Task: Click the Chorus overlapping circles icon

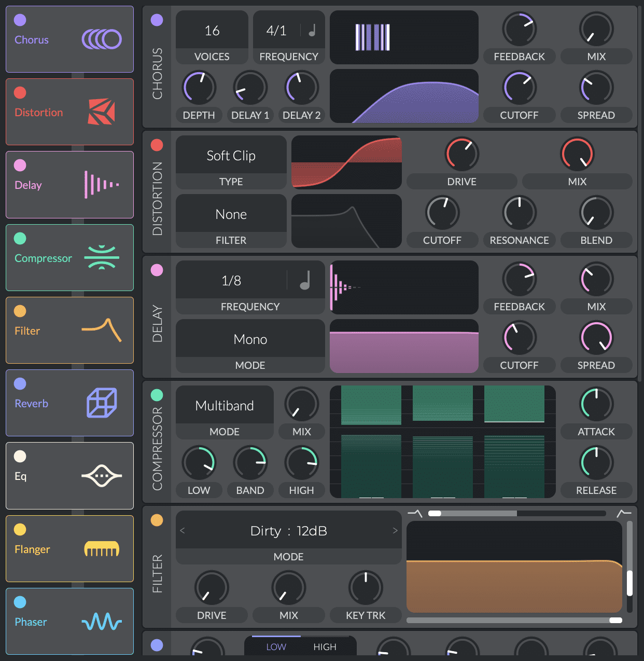Action: coord(102,39)
